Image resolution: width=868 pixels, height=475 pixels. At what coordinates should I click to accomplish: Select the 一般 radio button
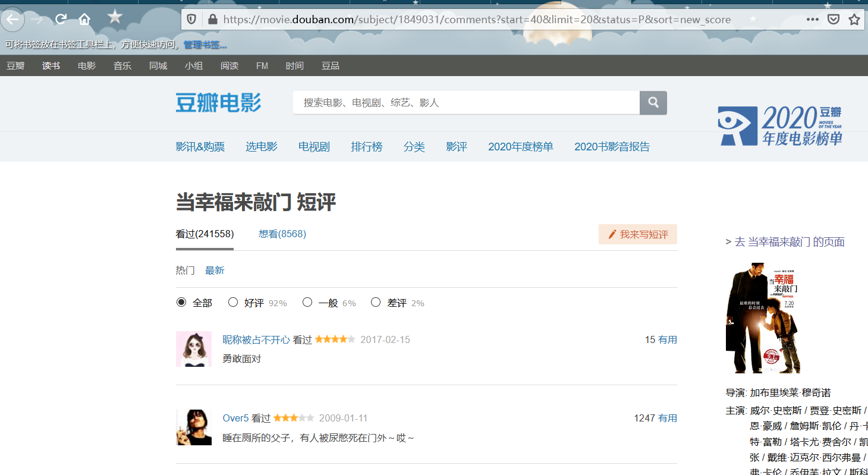[x=307, y=302]
